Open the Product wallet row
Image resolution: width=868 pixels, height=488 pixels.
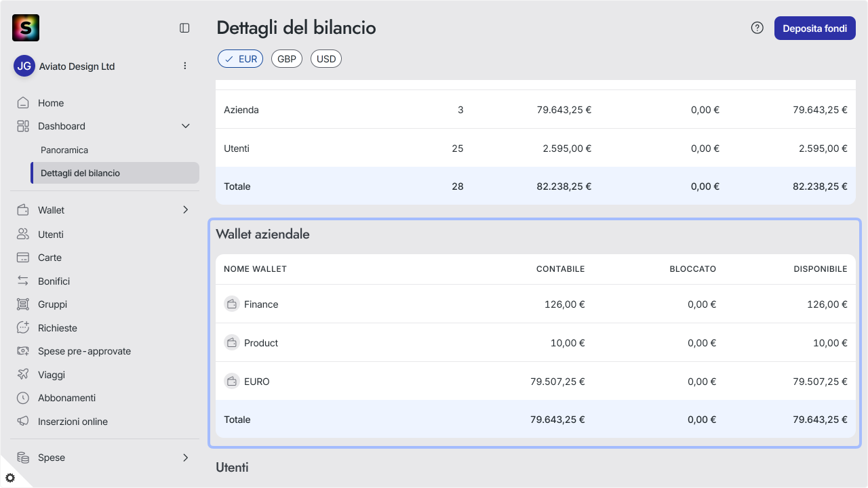click(536, 342)
